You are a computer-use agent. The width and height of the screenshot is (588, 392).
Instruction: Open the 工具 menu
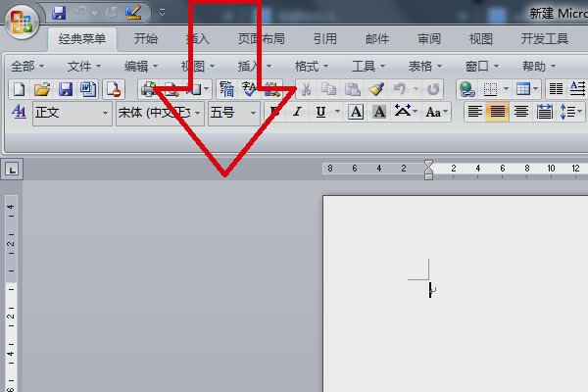tap(368, 67)
